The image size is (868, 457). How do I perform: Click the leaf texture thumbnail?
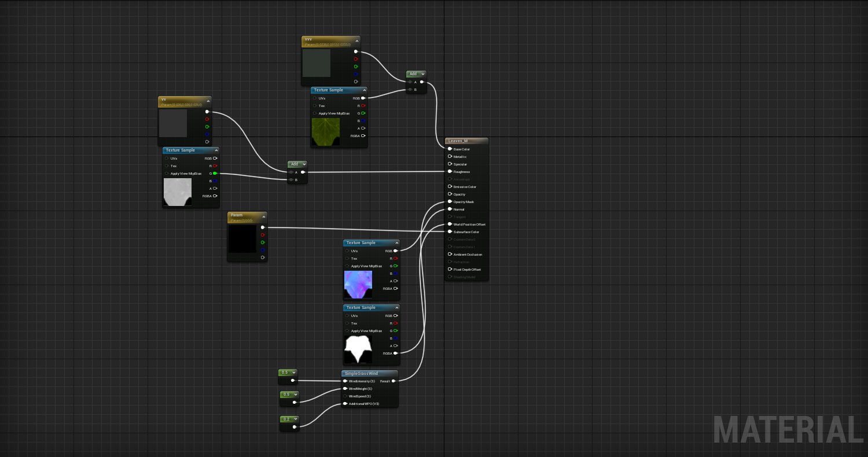click(x=326, y=131)
